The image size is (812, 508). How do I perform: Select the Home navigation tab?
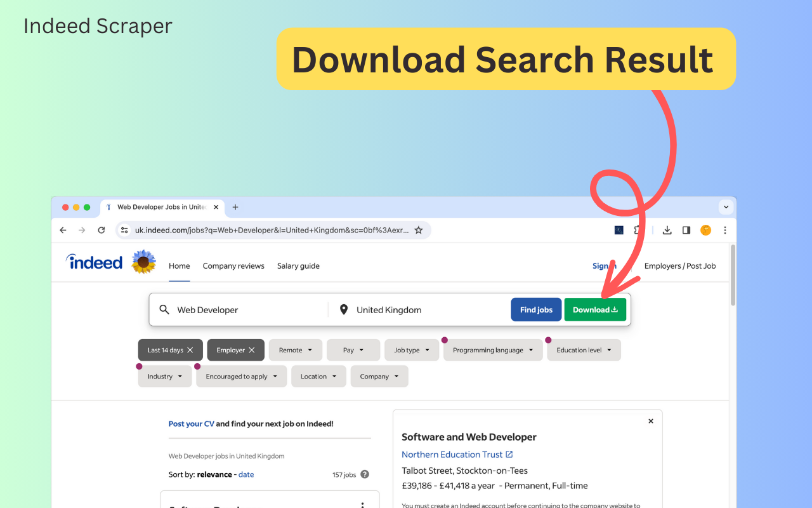(180, 266)
